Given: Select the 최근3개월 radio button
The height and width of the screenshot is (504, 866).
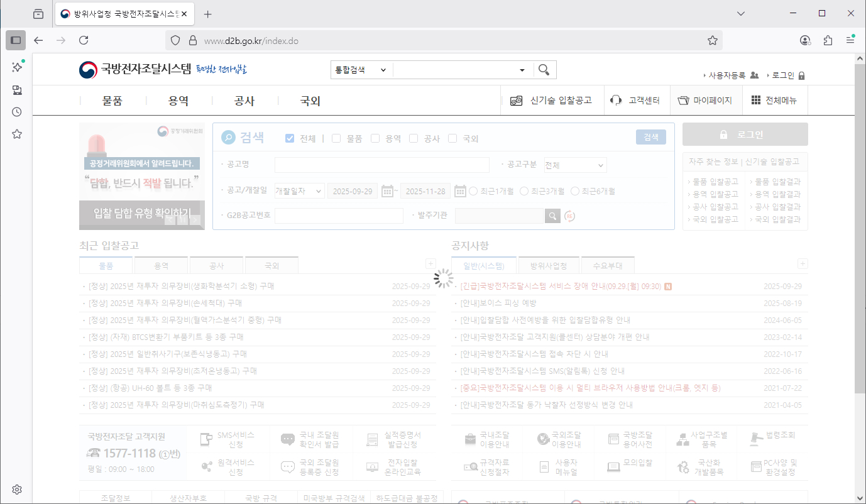Looking at the screenshot, I should (524, 191).
